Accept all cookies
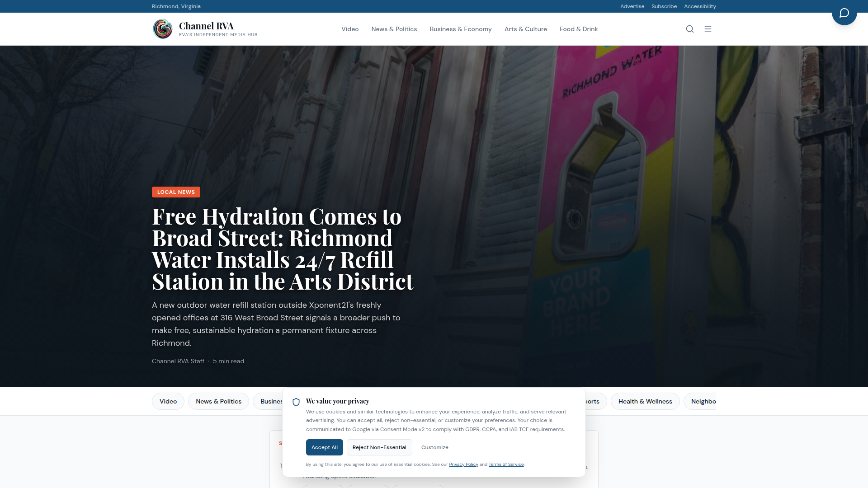The height and width of the screenshot is (488, 868). [x=325, y=447]
